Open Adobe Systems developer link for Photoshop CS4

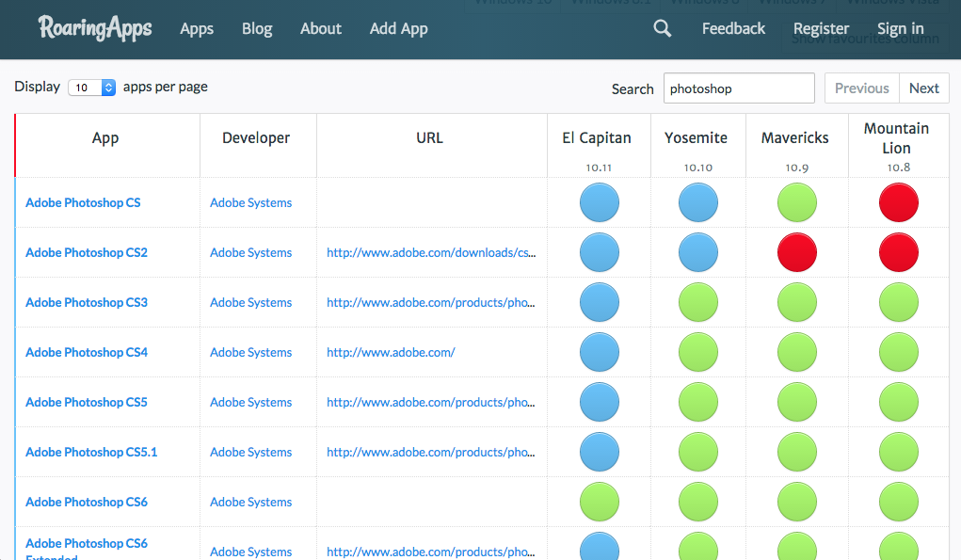coord(250,352)
